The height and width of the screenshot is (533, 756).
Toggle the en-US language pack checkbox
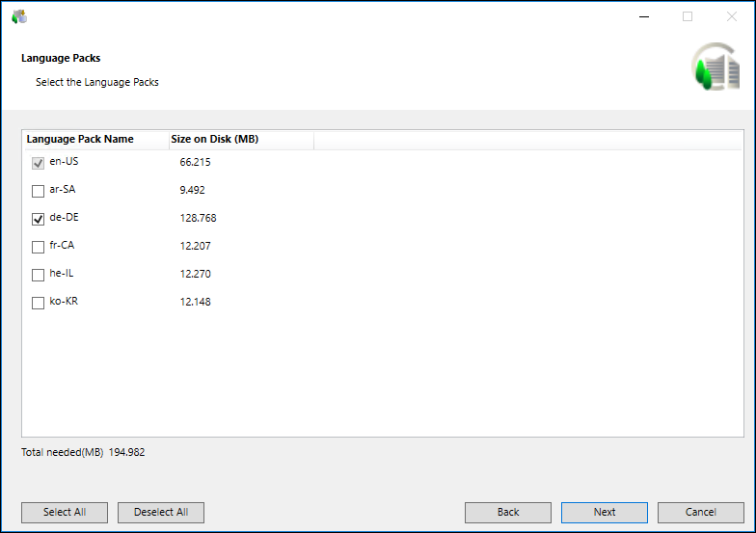[x=39, y=163]
